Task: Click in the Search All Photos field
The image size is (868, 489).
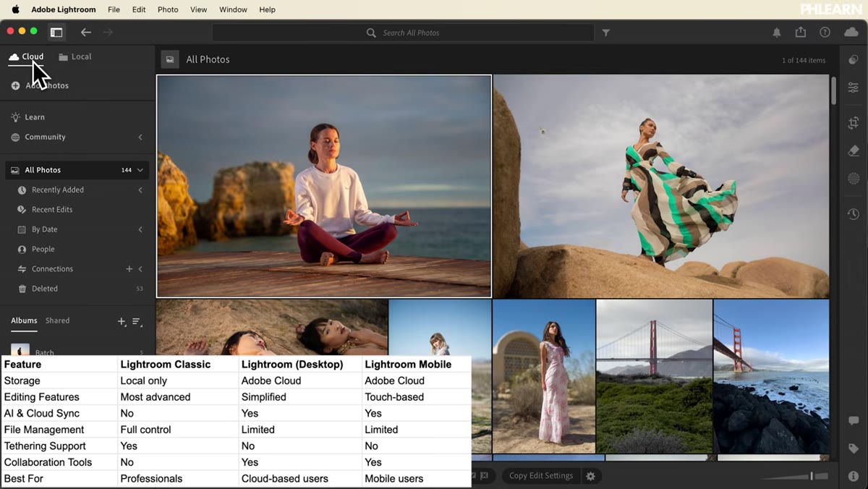Action: tap(403, 33)
